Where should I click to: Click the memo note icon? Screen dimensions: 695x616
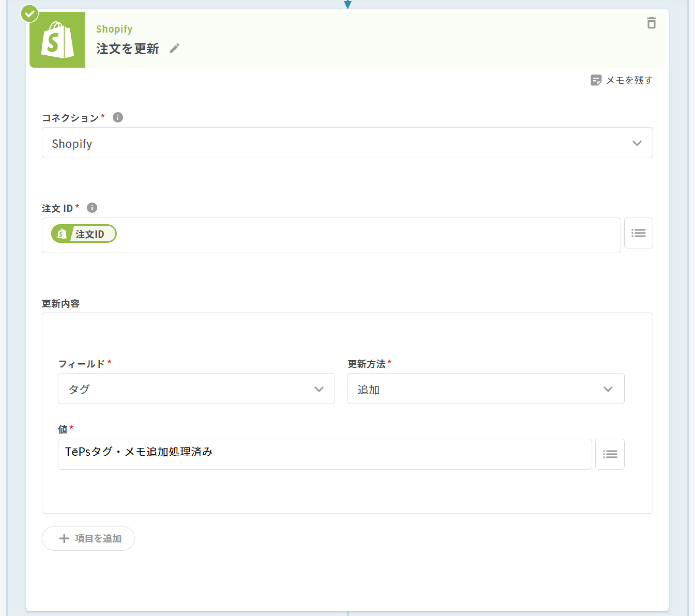[x=596, y=80]
